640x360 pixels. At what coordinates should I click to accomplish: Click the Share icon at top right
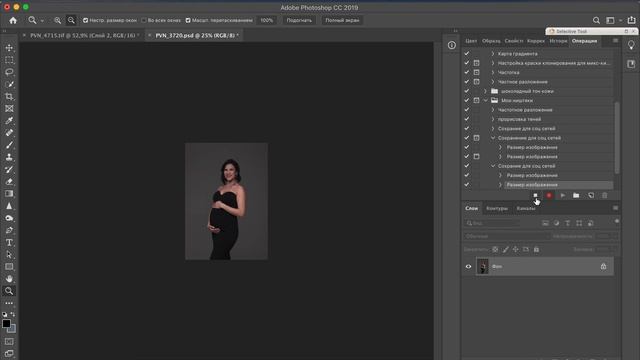[x=631, y=20]
